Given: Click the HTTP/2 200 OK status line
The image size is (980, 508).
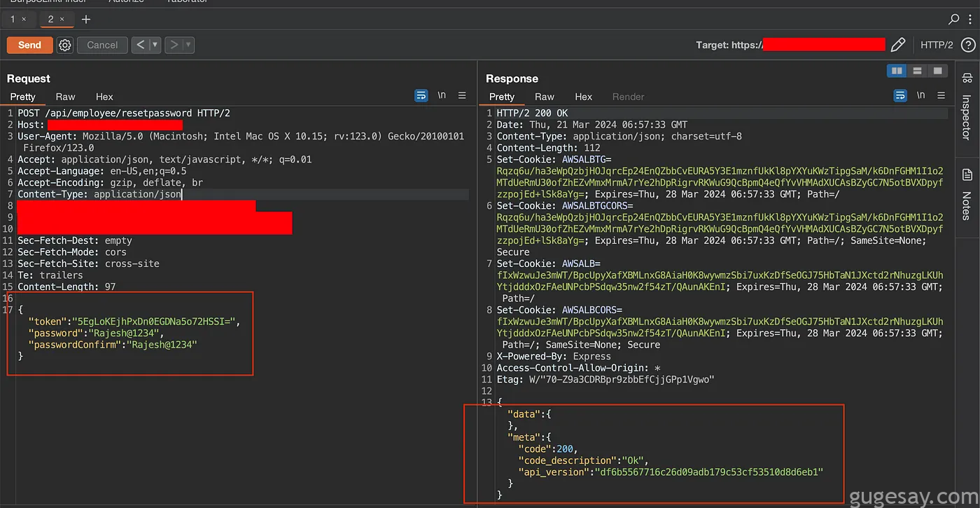Looking at the screenshot, I should tap(532, 113).
